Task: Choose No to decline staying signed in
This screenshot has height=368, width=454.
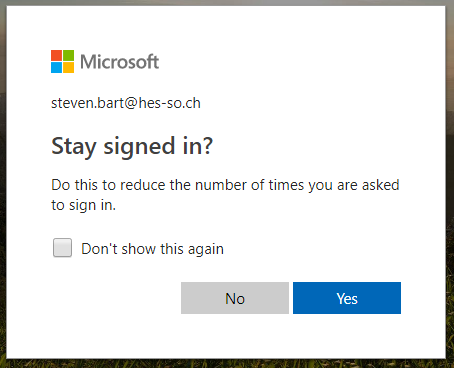Action: (x=235, y=298)
